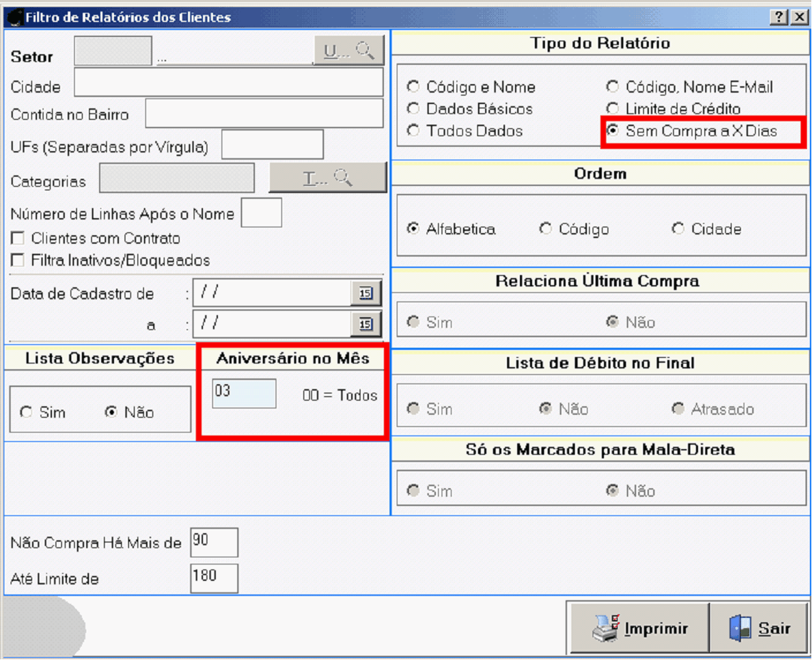Select Limite de Crédito report type

point(613,109)
